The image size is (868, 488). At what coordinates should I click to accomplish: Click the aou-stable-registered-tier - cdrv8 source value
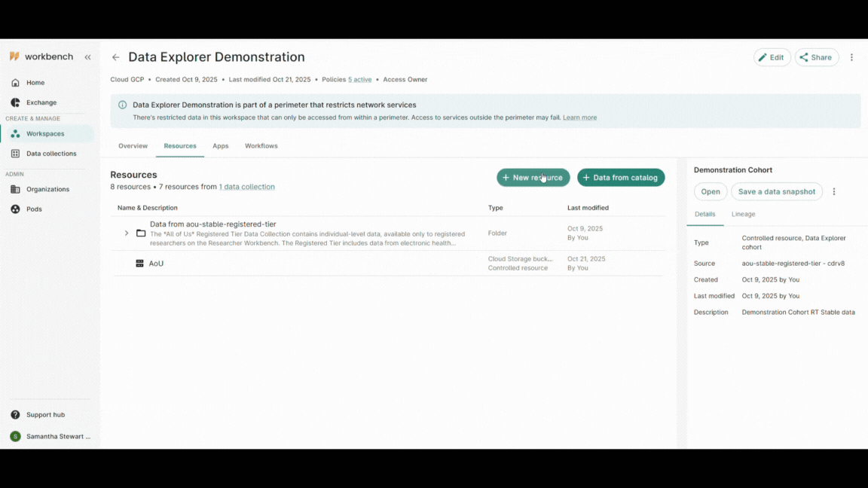click(793, 264)
